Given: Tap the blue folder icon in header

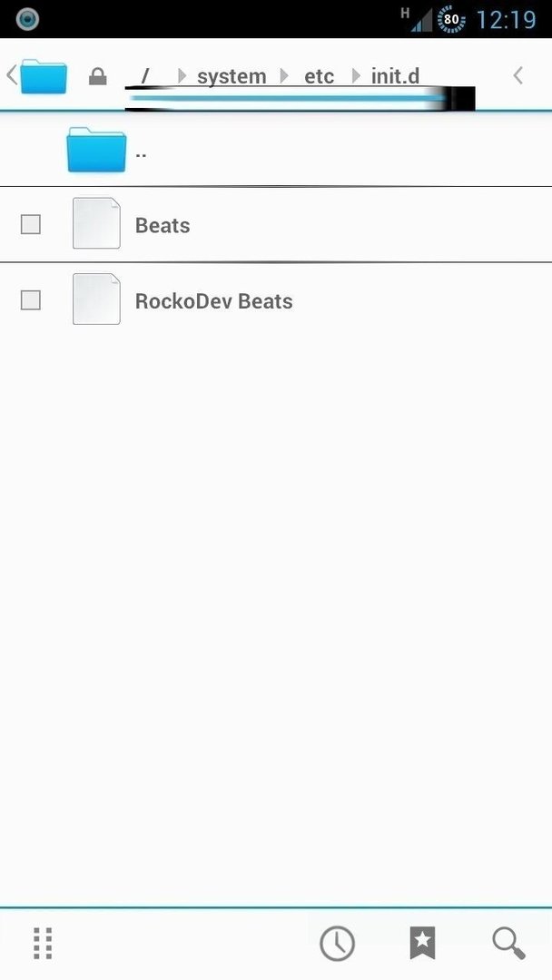Looking at the screenshot, I should 44,76.
